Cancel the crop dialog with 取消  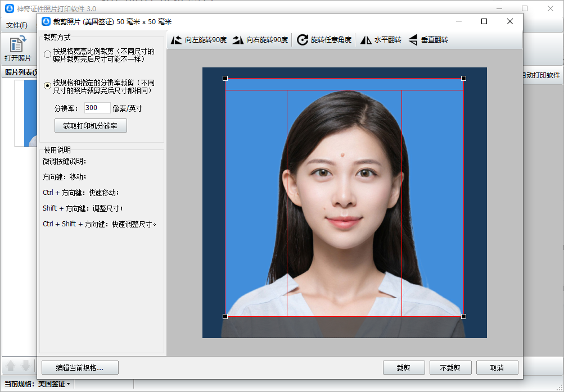tap(497, 368)
